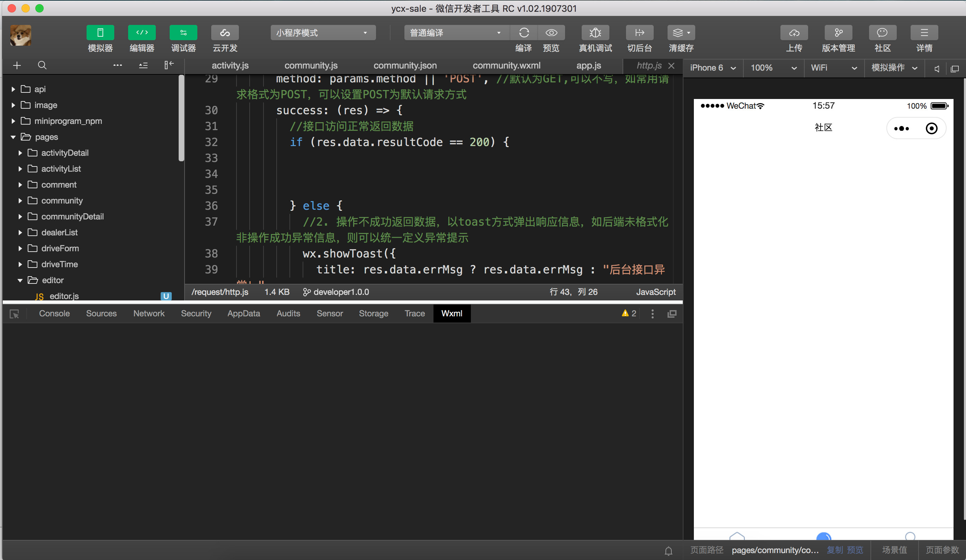Open the editor.js file in tree
This screenshot has width=966, height=560.
pos(64,296)
